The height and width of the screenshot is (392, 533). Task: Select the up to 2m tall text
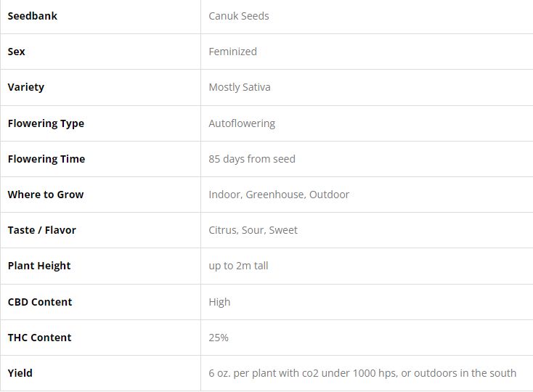pyautogui.click(x=238, y=266)
